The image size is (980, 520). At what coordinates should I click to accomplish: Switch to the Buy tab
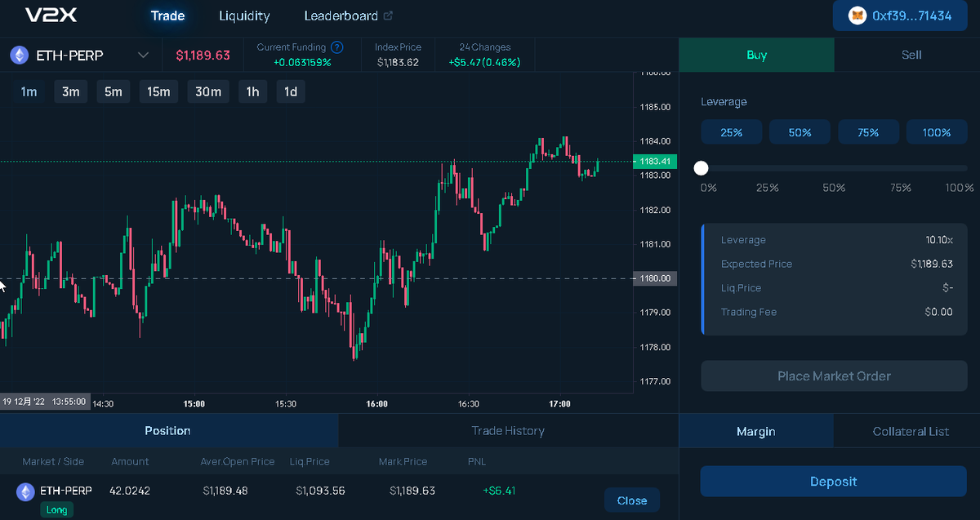757,55
